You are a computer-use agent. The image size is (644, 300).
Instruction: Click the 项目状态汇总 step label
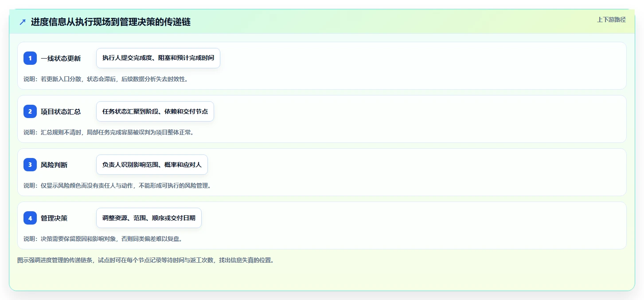pyautogui.click(x=61, y=111)
